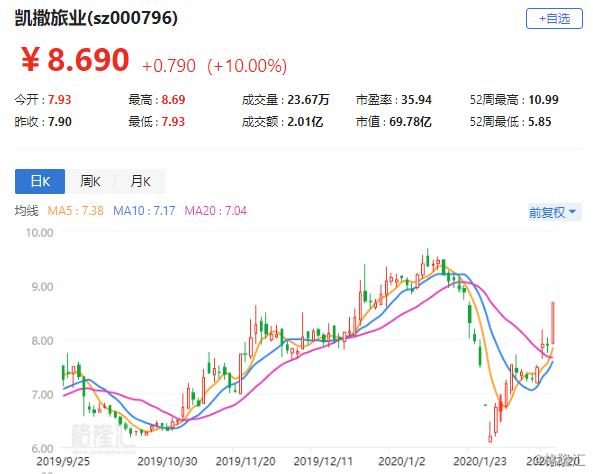The image size is (593, 474).
Task: Click the MA10 : 7.17 indicator label
Action: point(144,210)
